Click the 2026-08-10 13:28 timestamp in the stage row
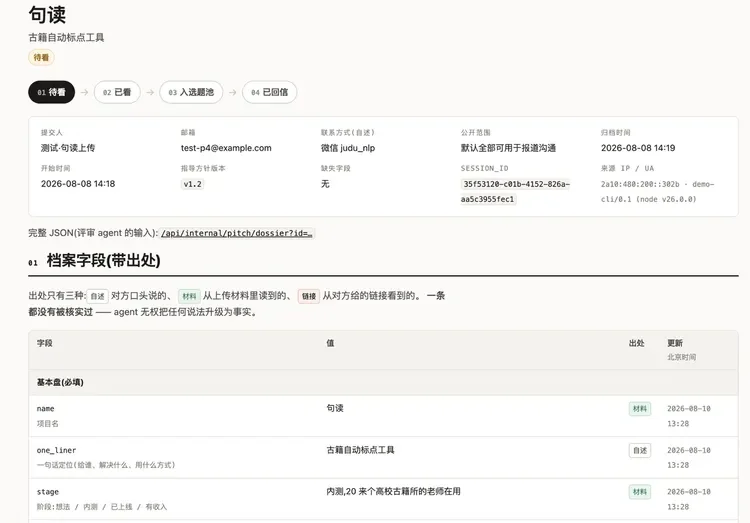This screenshot has width=750, height=523. (x=689, y=499)
